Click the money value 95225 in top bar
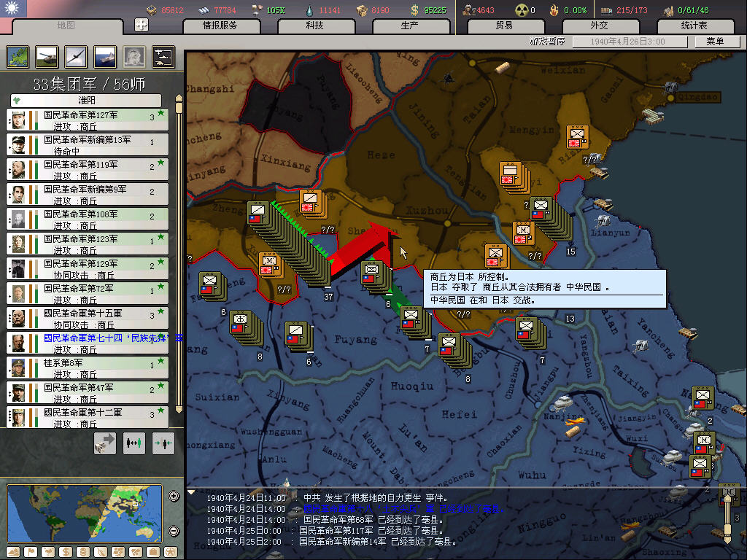The height and width of the screenshot is (560, 747). (435, 10)
